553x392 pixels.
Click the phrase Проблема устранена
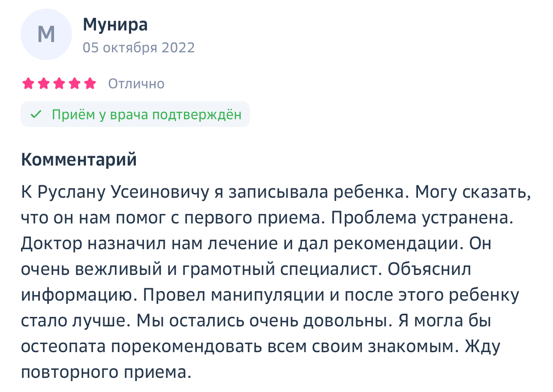point(422,218)
